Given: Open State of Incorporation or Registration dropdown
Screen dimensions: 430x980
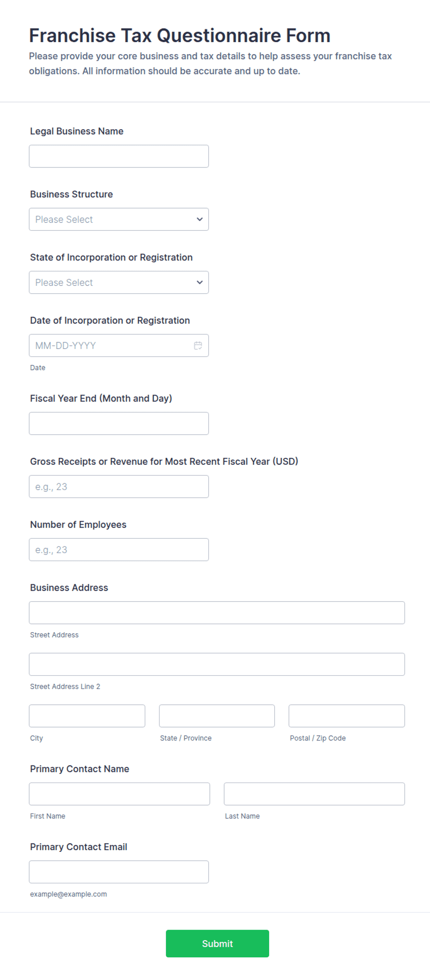Looking at the screenshot, I should tap(119, 282).
